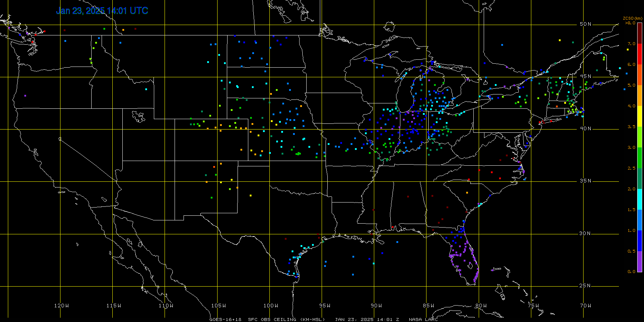
Task: Click the purple 0–0.5 km colorbar segment
Action: [640, 262]
